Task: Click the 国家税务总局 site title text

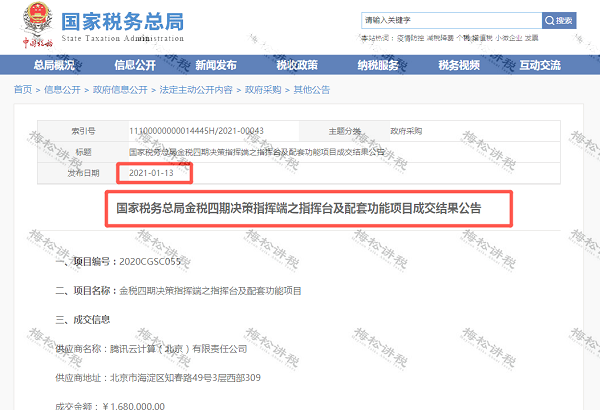Action: [121, 22]
